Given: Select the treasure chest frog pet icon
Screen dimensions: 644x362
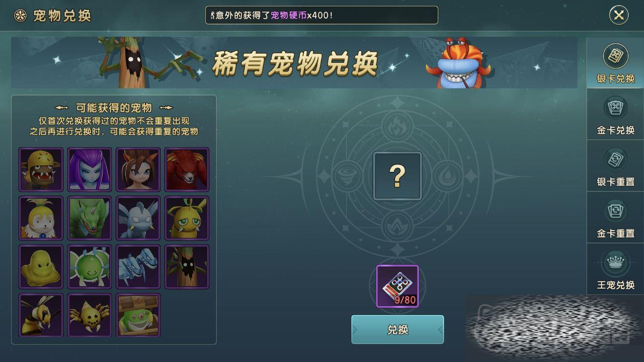Looking at the screenshot, I should pyautogui.click(x=138, y=315).
